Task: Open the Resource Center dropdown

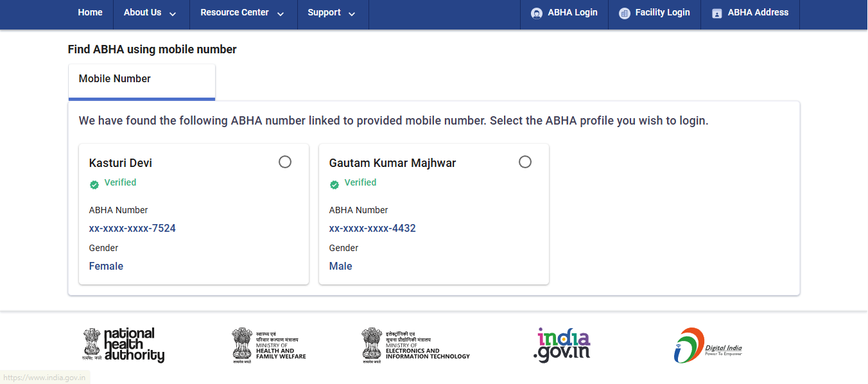Action: tap(243, 12)
